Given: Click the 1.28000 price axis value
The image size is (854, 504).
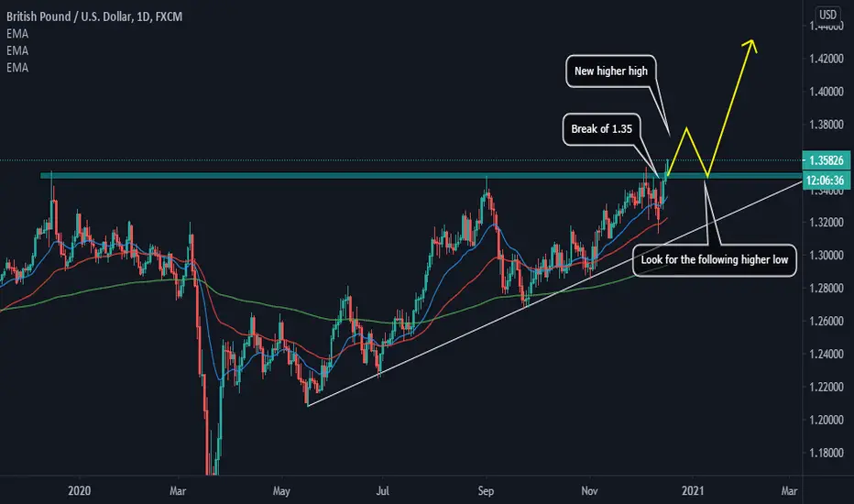Looking at the screenshot, I should (x=827, y=288).
